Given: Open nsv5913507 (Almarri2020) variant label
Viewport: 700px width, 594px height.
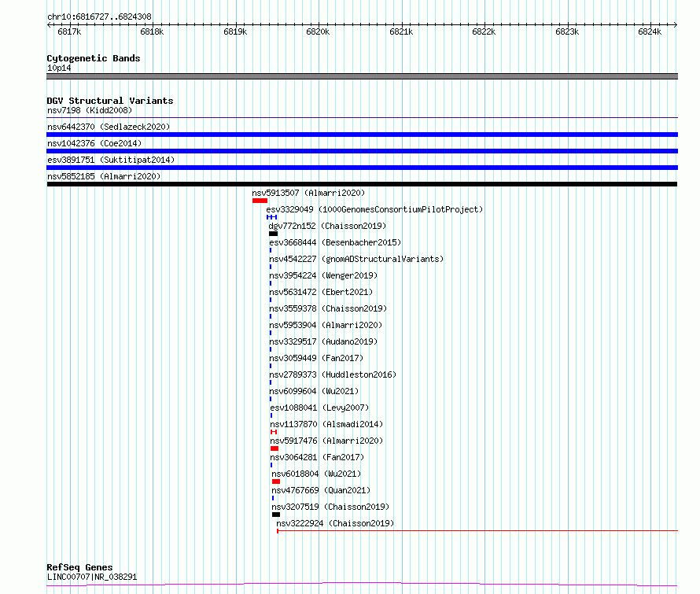Looking at the screenshot, I should pos(308,193).
